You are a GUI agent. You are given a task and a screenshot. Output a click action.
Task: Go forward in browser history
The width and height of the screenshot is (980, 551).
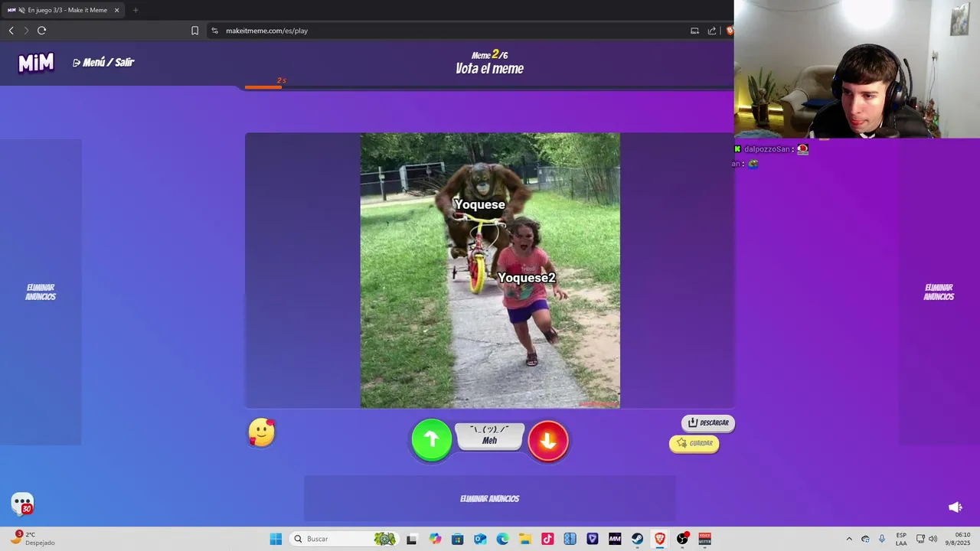(x=26, y=31)
